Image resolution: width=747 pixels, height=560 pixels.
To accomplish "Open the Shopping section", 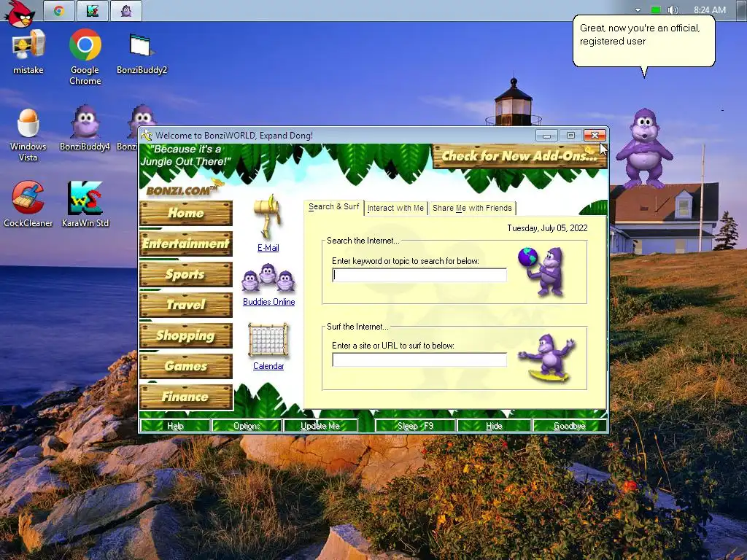I will [186, 335].
